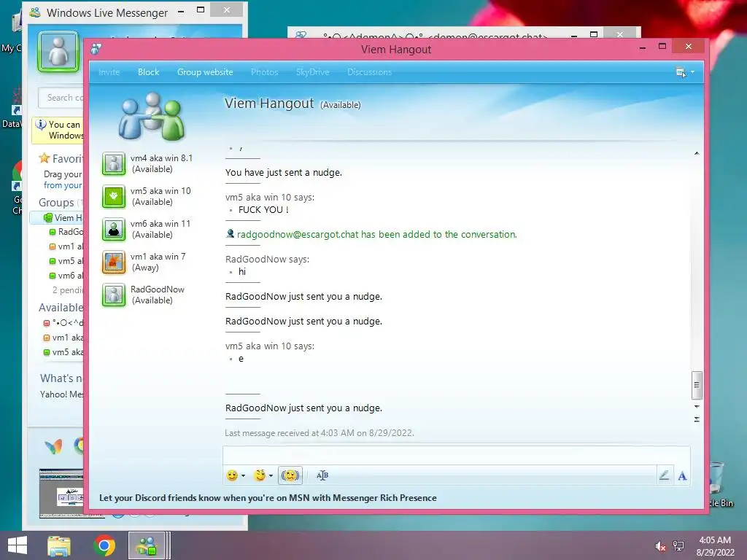Open Photos in conversation toolbar

(x=264, y=72)
